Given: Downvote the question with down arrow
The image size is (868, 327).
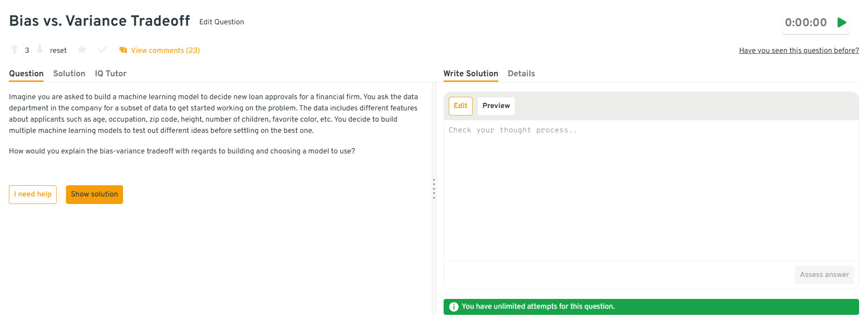Looking at the screenshot, I should 40,50.
